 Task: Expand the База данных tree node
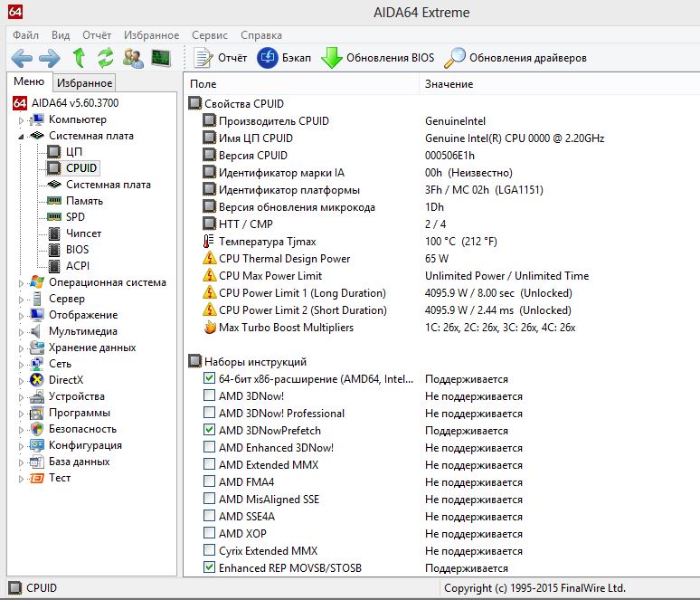(x=21, y=462)
